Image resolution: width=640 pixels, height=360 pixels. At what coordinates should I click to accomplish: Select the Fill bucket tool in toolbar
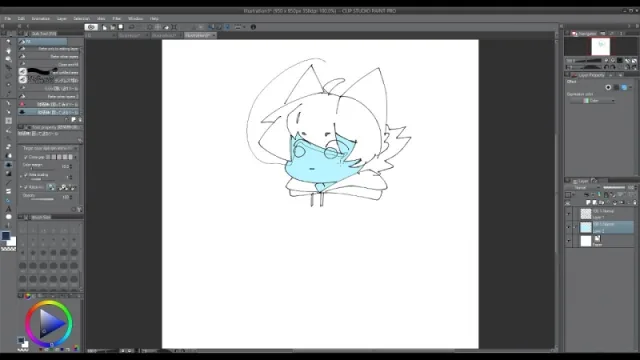(8, 164)
